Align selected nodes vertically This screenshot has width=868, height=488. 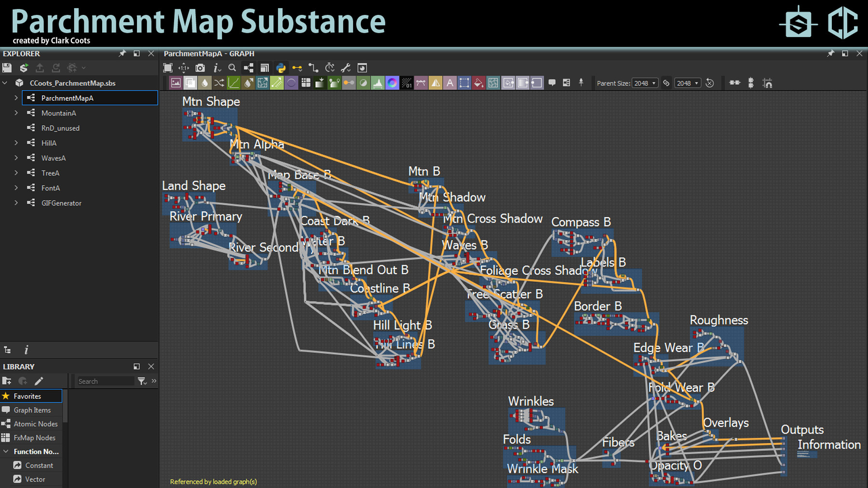coord(751,83)
